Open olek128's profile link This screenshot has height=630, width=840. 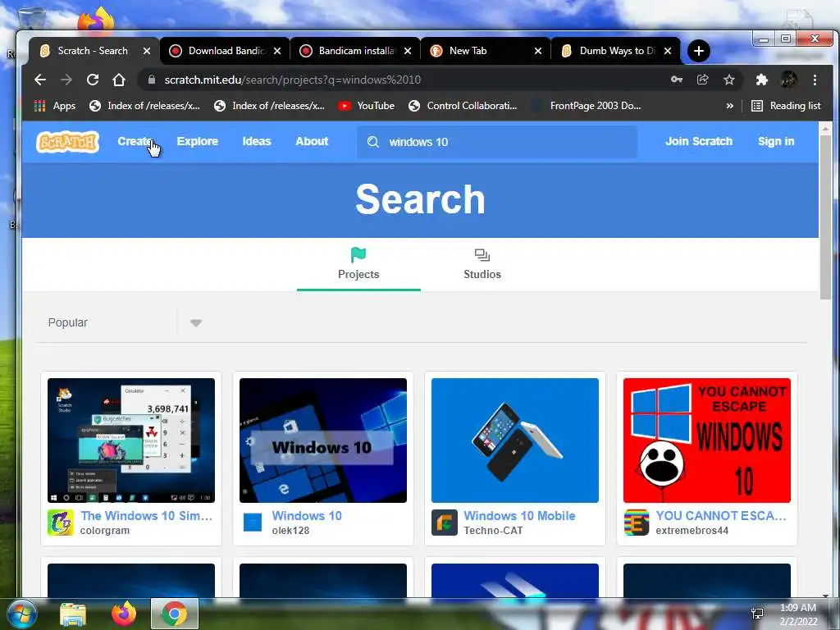pos(290,531)
